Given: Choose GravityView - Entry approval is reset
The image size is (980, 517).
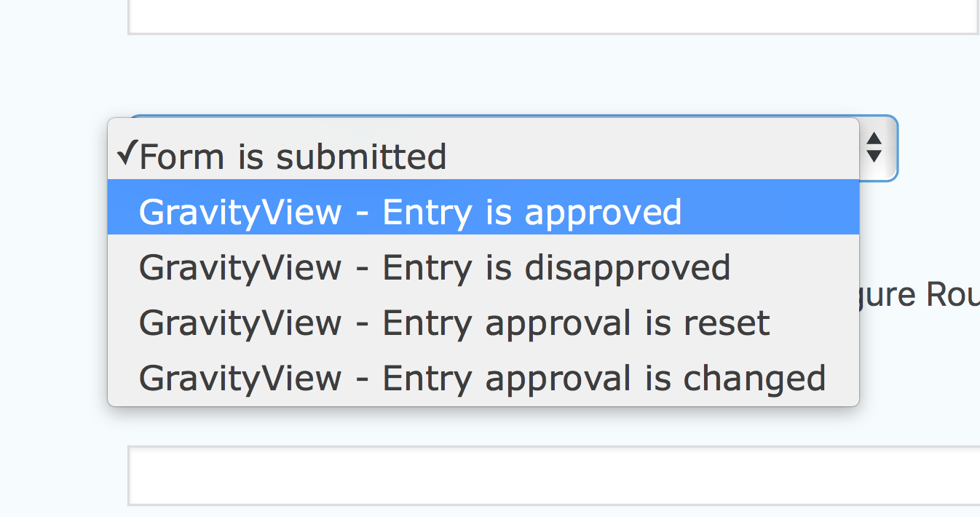Looking at the screenshot, I should coord(483,322).
